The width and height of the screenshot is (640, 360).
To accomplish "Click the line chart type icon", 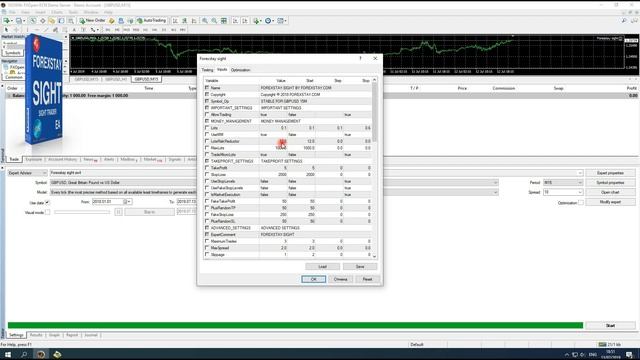I will 194,21.
